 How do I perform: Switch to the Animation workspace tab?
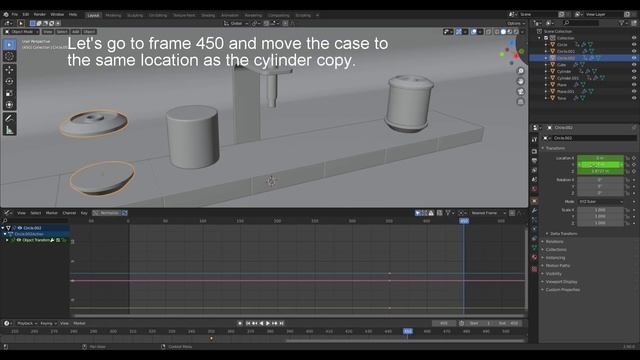tap(229, 16)
